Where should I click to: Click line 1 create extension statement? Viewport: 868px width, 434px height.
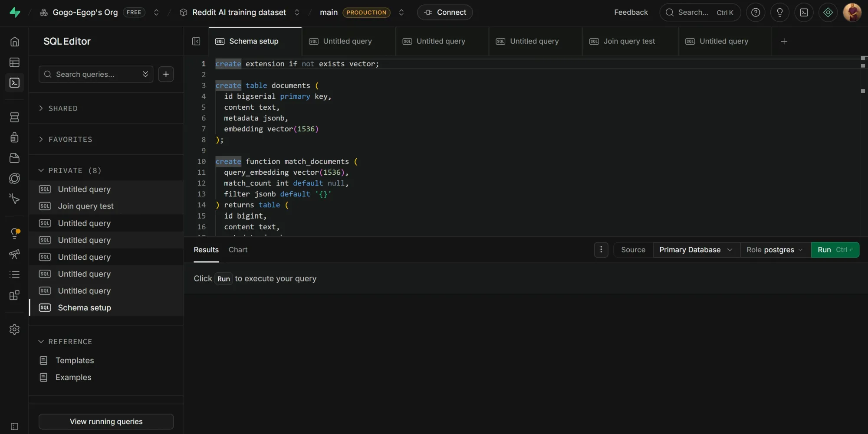(x=297, y=64)
